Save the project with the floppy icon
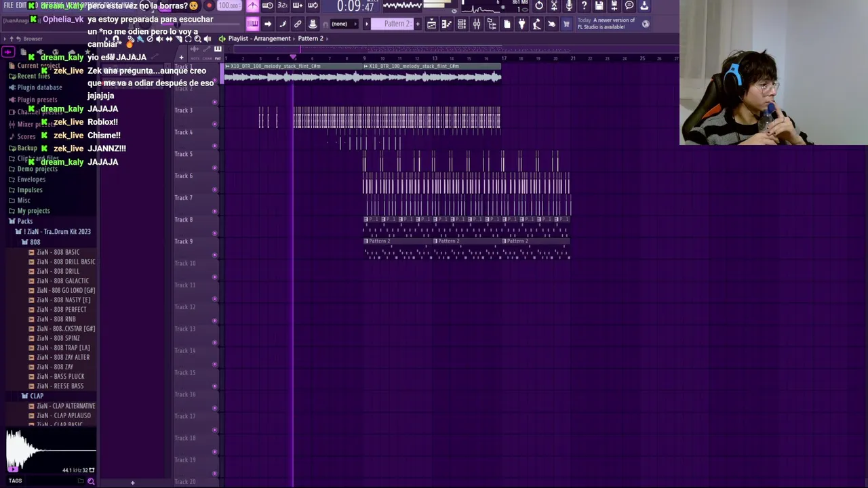 599,5
